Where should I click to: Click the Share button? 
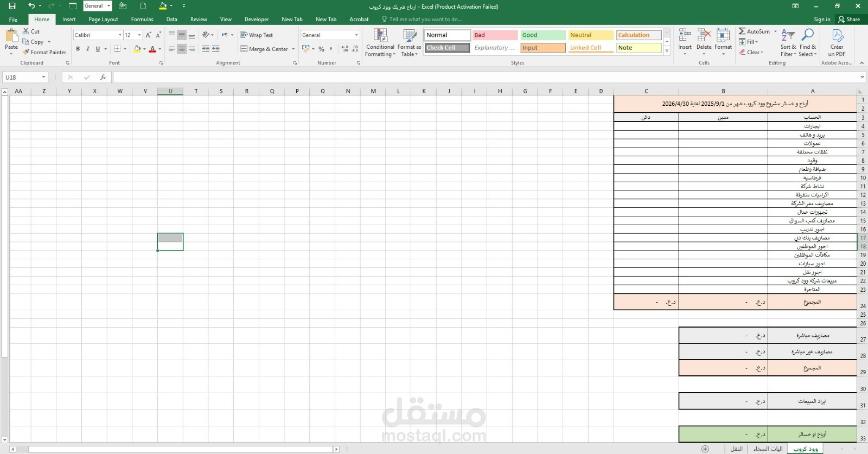849,19
